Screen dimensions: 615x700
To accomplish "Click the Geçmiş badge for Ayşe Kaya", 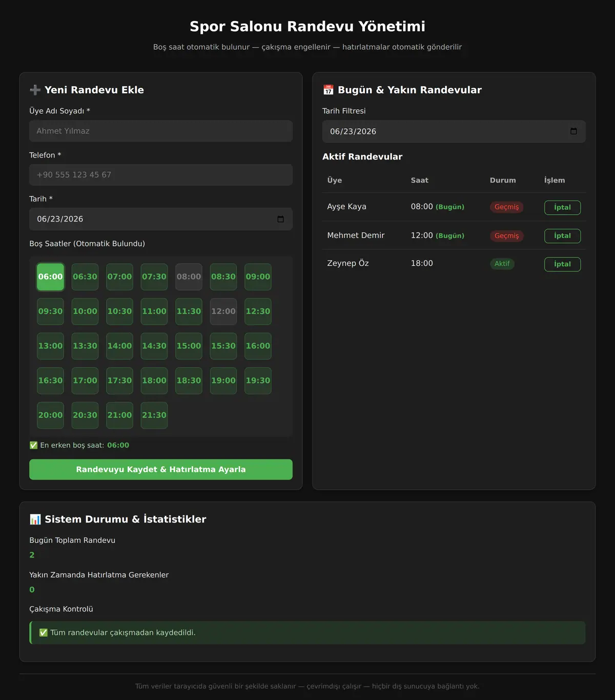I will [506, 207].
